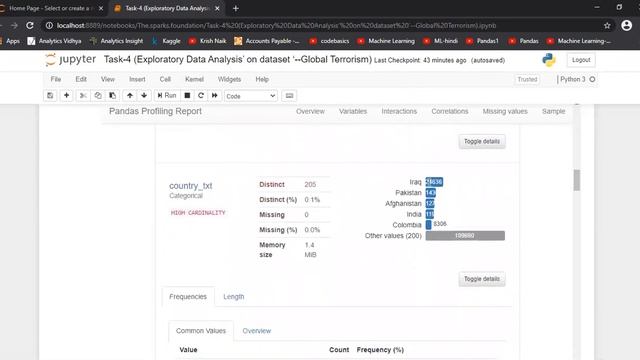Select the Common Values tab
640x360 pixels.
(201, 331)
